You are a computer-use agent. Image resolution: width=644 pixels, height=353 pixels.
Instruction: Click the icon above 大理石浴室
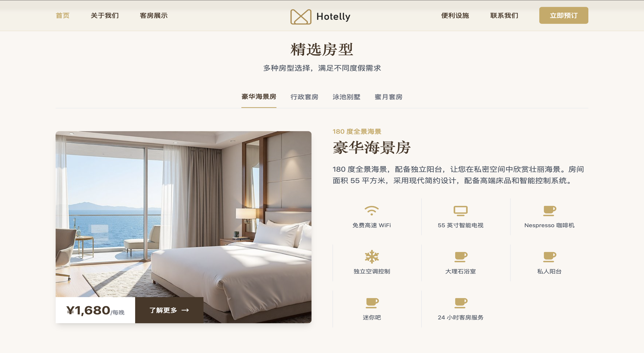point(460,257)
